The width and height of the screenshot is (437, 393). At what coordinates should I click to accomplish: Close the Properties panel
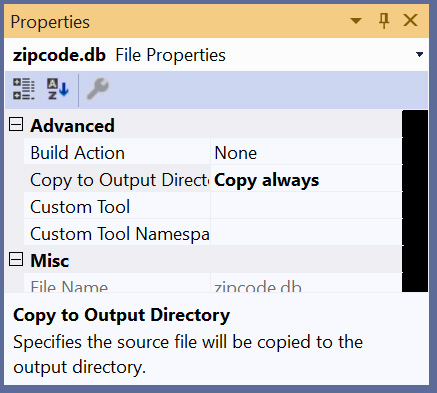tap(410, 20)
